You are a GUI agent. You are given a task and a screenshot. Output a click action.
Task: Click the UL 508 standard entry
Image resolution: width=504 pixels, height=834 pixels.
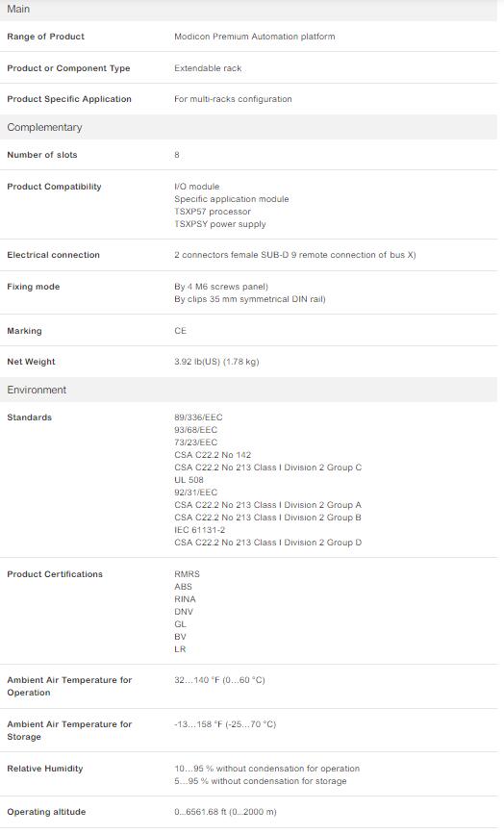pos(189,480)
